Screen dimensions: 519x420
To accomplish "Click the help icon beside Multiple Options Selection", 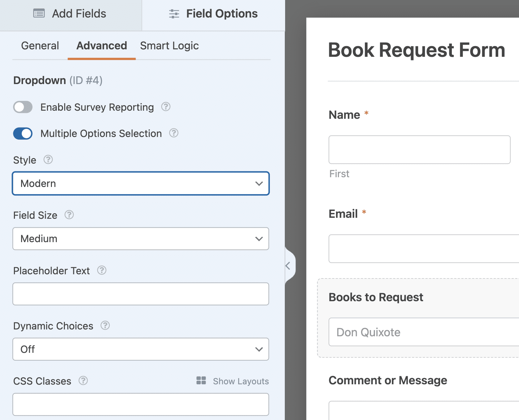I will pyautogui.click(x=174, y=133).
